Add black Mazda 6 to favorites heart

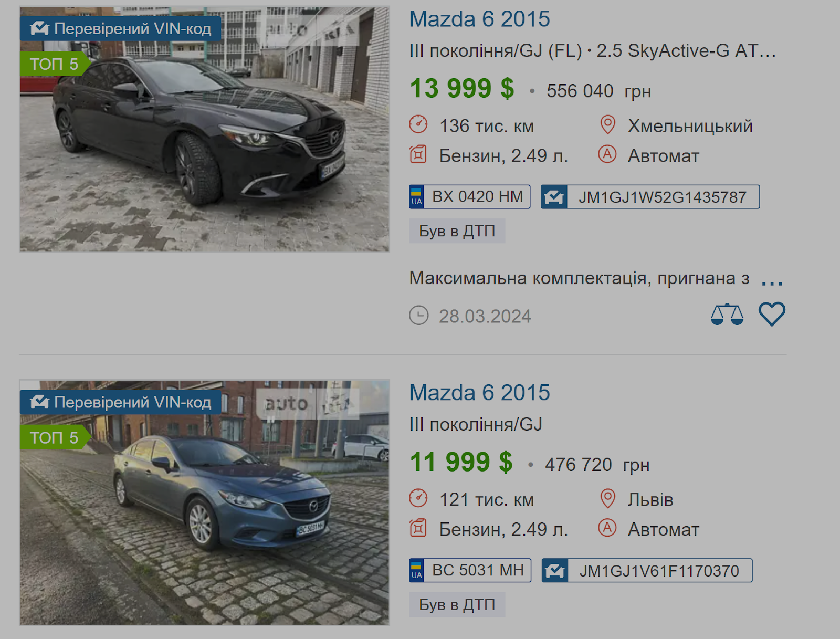pos(772,315)
